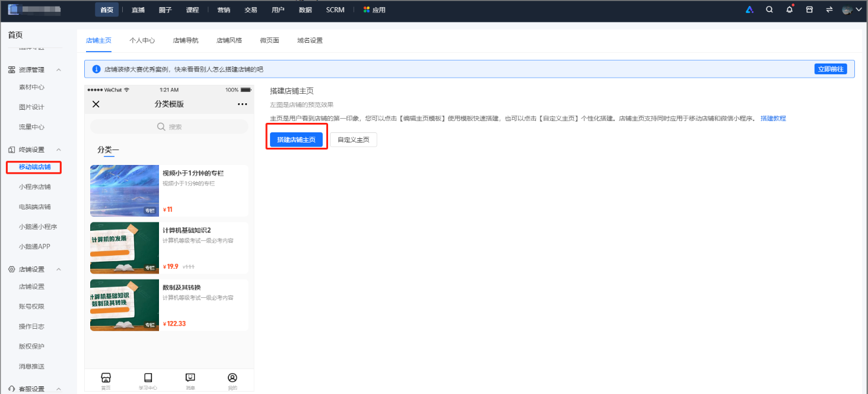This screenshot has height=394, width=868.
Task: Close the phone preview with X icon
Action: pyautogui.click(x=96, y=104)
